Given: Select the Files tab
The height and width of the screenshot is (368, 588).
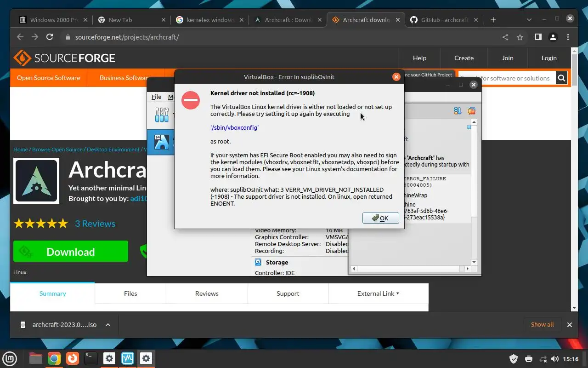Looking at the screenshot, I should tap(130, 293).
